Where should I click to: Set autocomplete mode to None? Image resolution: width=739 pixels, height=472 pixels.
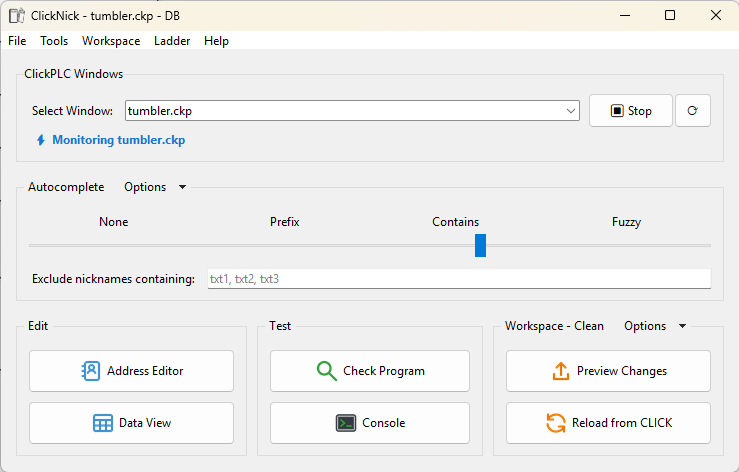pos(114,222)
